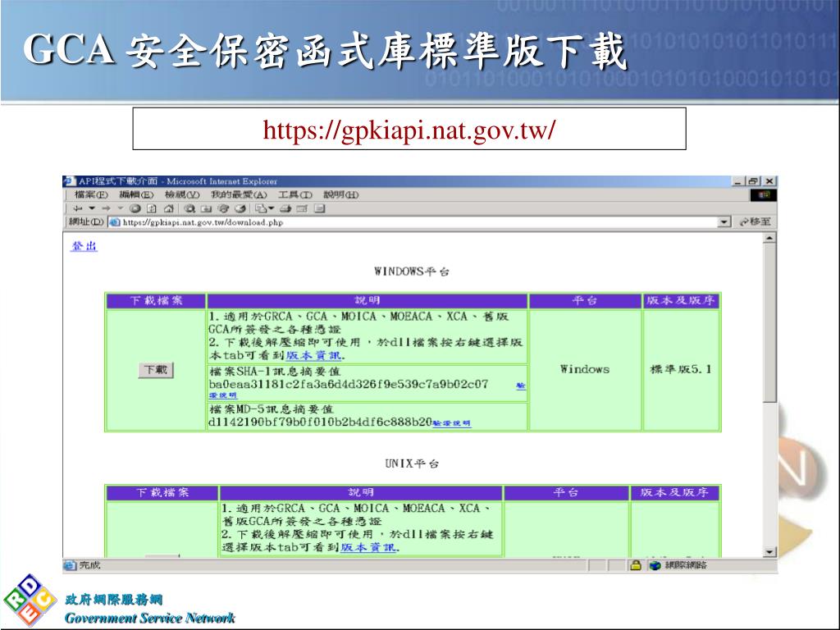Click the Forward arrow in IE toolbar
840x630 pixels.
click(106, 208)
